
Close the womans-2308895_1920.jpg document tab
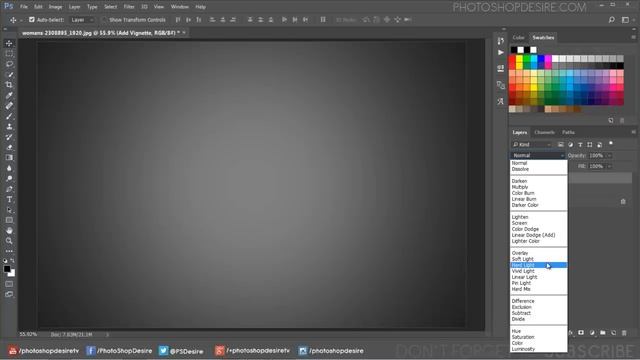click(x=184, y=33)
